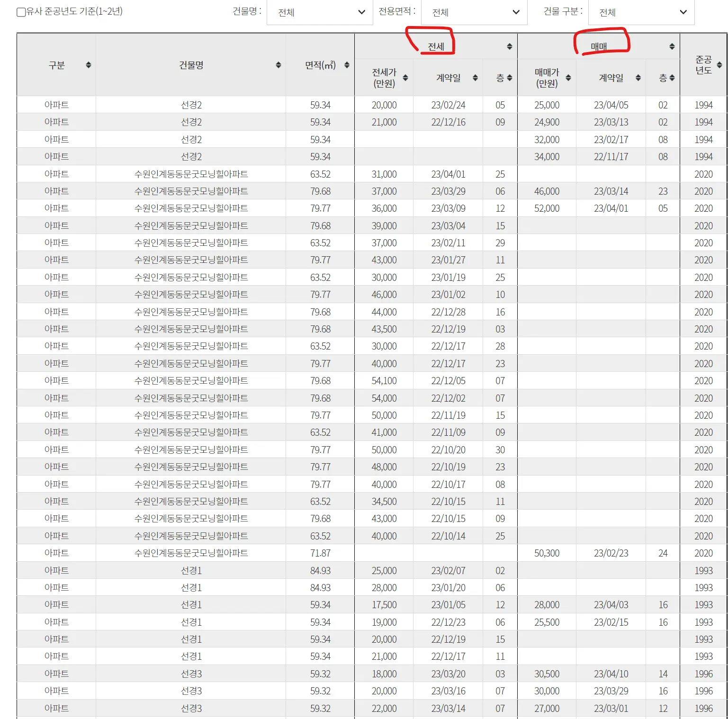Image resolution: width=728 pixels, height=719 pixels.
Task: Sort by 면적(㎡) column arrow icon
Action: tap(347, 65)
